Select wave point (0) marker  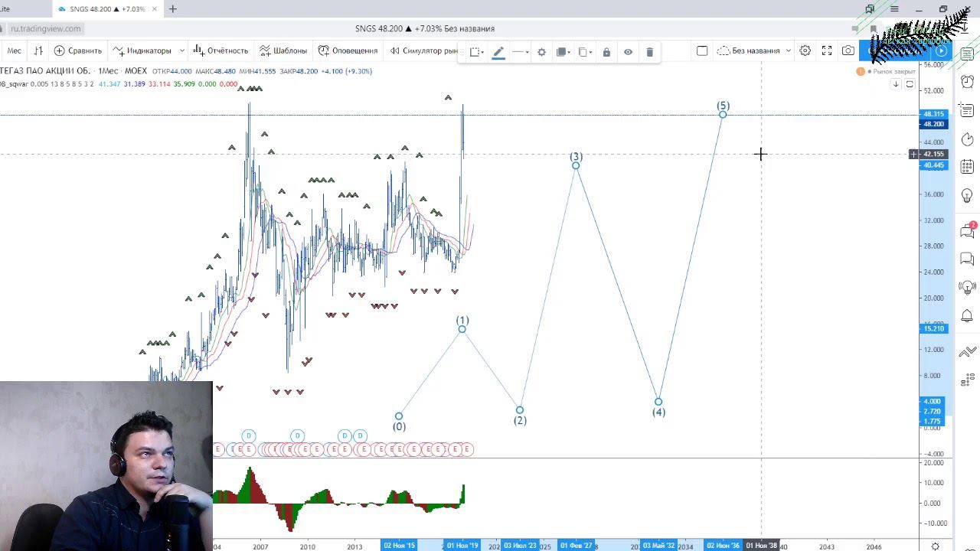pos(399,416)
